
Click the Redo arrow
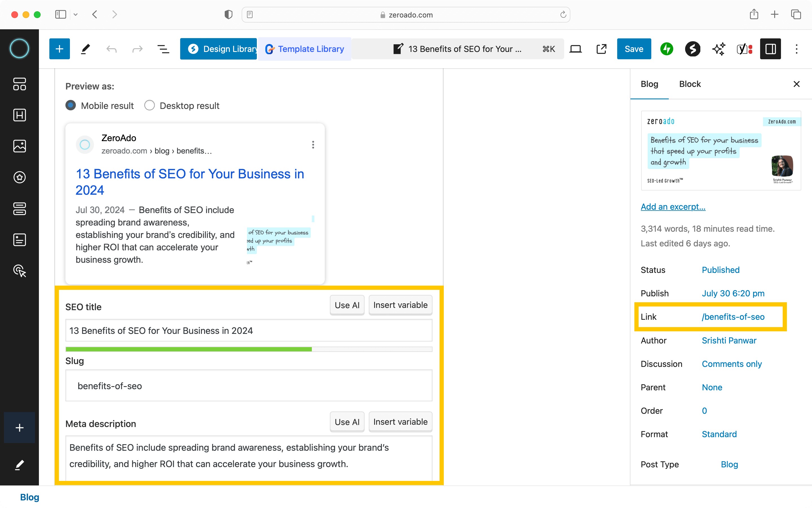click(137, 49)
